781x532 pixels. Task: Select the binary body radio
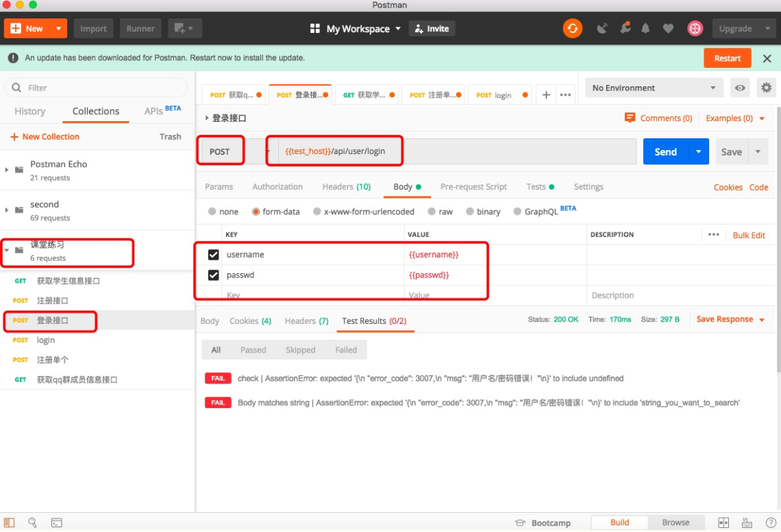coord(470,212)
